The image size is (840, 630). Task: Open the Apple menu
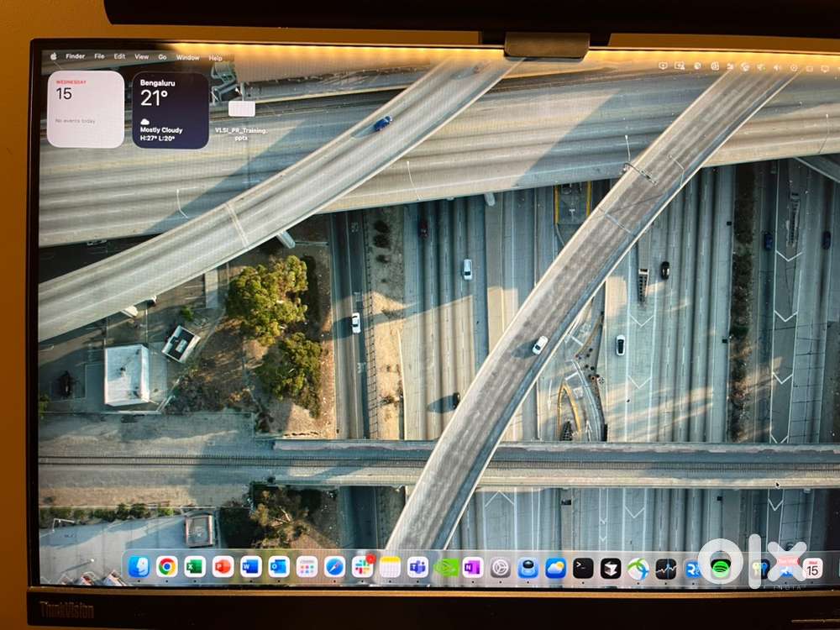tap(54, 56)
